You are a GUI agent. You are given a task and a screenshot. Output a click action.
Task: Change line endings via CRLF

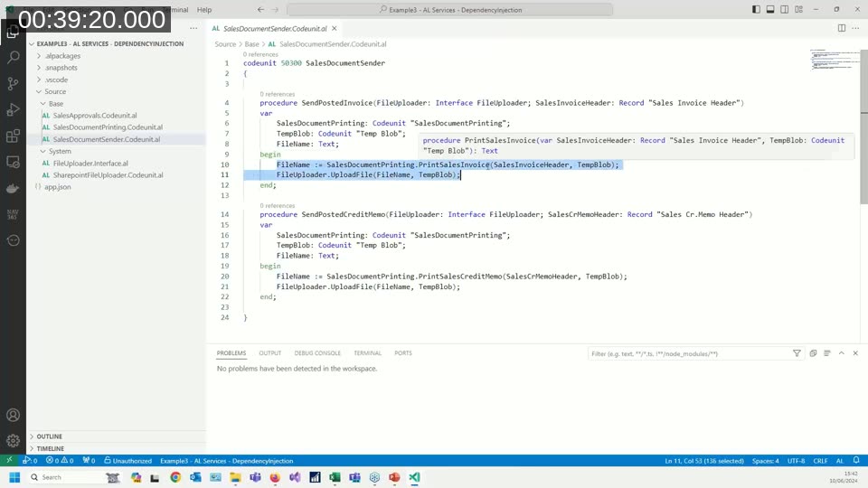point(820,460)
